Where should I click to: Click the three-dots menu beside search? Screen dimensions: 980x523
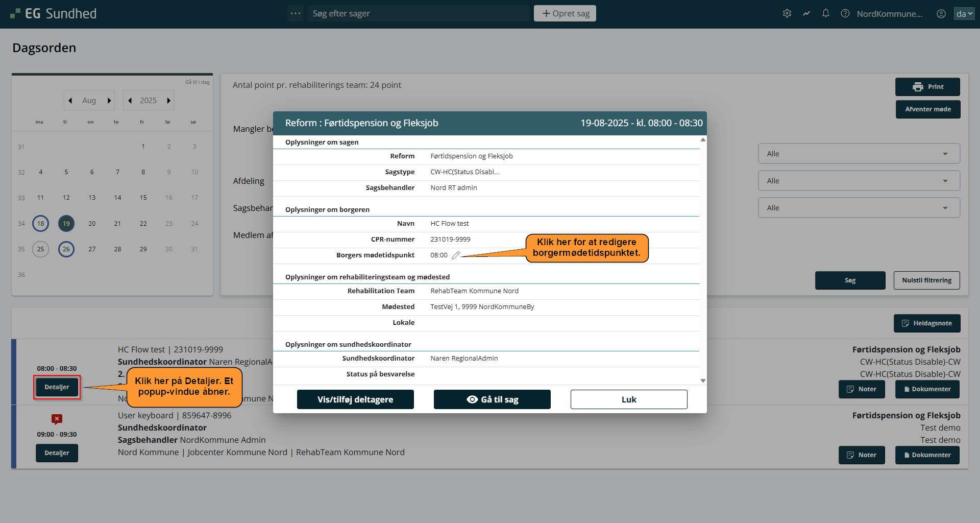(x=296, y=13)
